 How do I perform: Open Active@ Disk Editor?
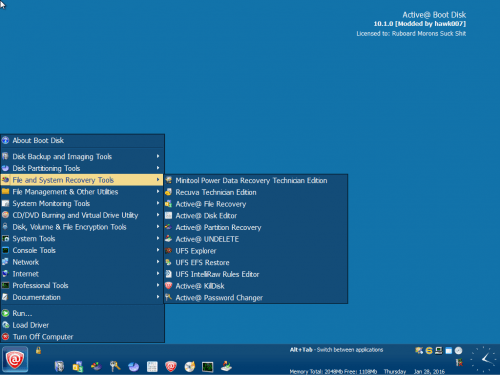tap(256, 216)
